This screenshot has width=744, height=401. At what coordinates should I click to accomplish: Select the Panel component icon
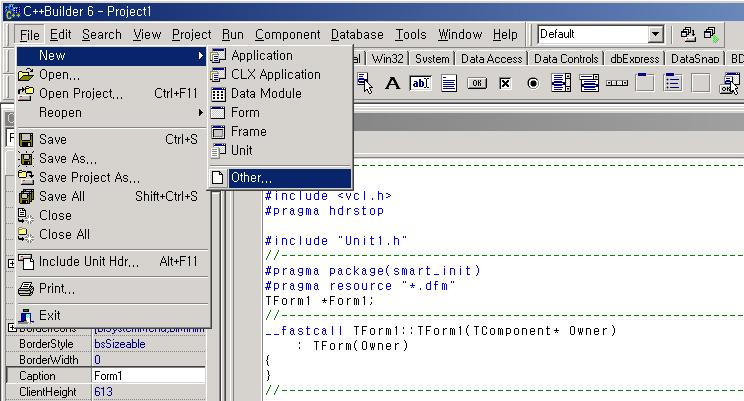[701, 83]
